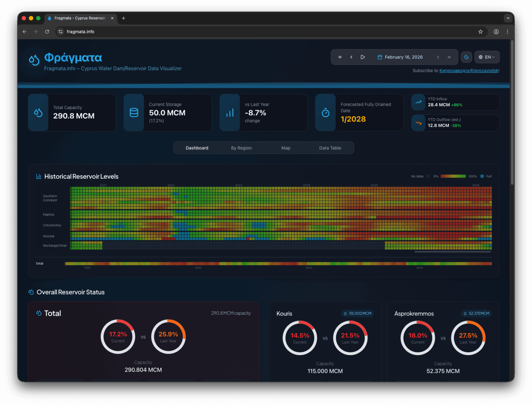
Task: Switch to the By Region tab
Action: [x=241, y=148]
